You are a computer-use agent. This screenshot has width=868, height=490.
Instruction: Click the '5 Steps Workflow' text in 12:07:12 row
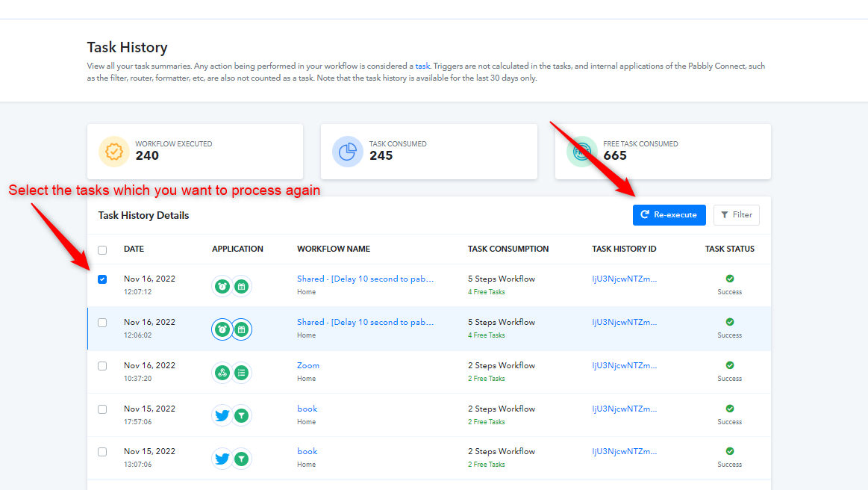click(502, 279)
